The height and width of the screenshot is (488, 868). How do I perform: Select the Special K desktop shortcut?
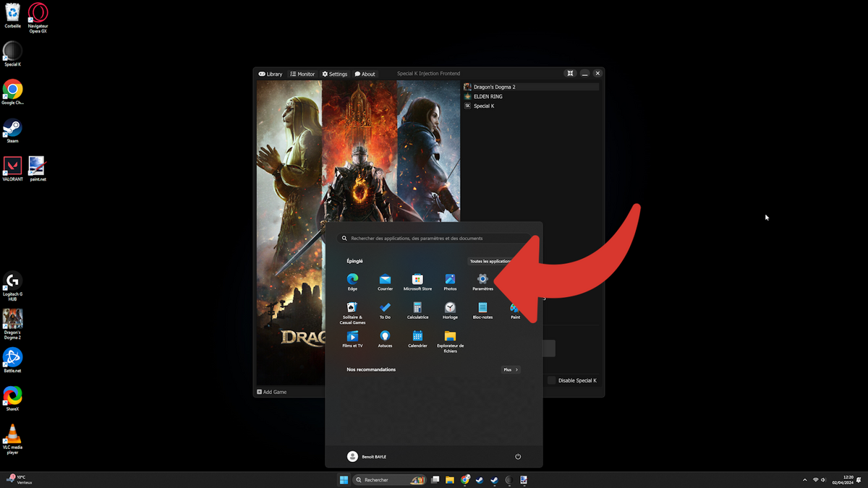coord(13,54)
